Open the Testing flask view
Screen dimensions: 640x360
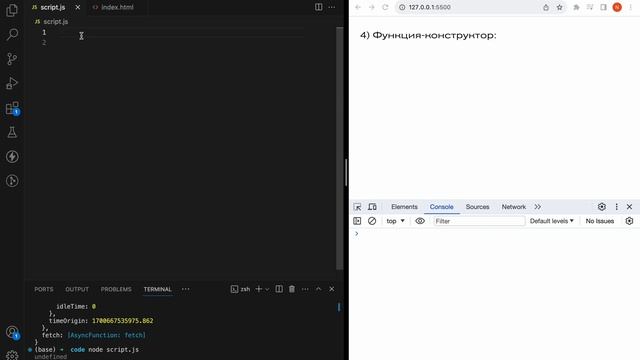click(12, 132)
